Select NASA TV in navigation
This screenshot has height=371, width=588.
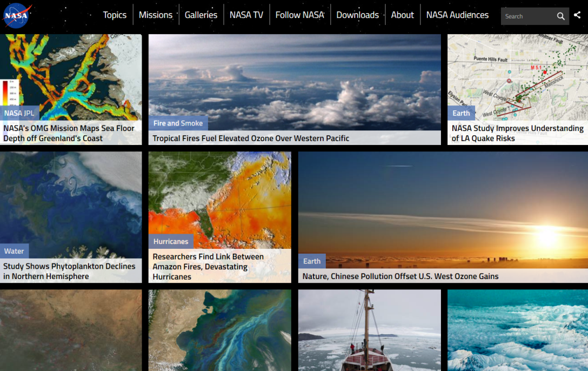[x=246, y=15]
